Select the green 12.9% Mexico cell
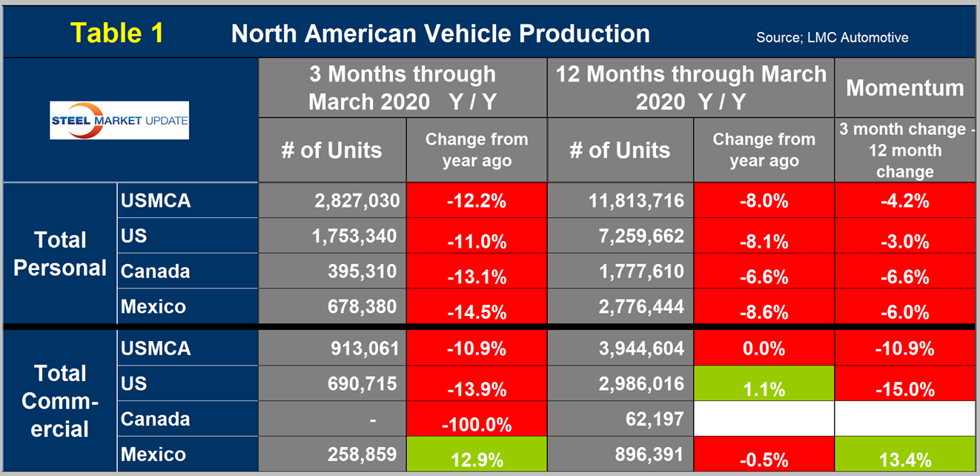The width and height of the screenshot is (980, 476). (477, 455)
